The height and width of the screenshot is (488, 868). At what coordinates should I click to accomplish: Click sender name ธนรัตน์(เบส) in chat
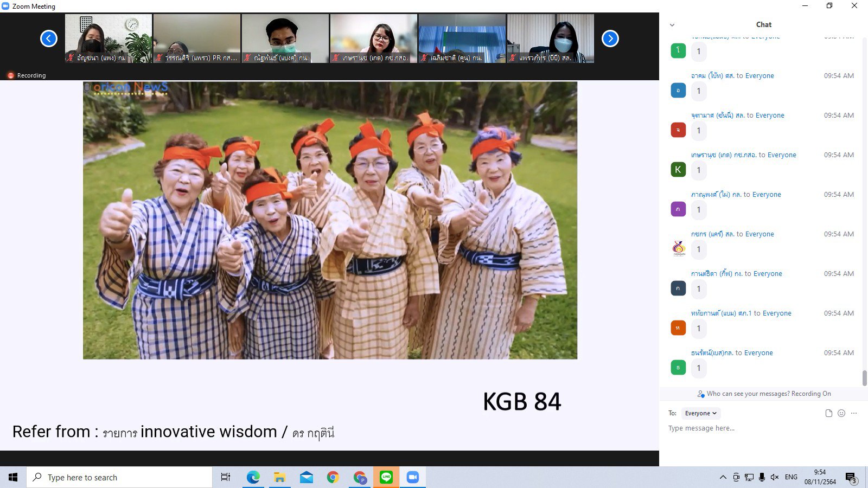[712, 353]
